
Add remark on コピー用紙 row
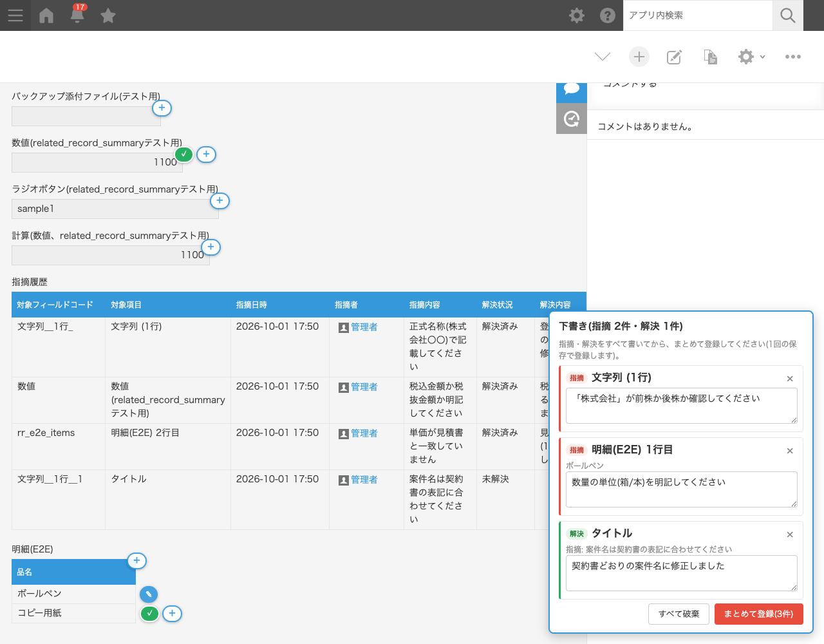tap(172, 614)
